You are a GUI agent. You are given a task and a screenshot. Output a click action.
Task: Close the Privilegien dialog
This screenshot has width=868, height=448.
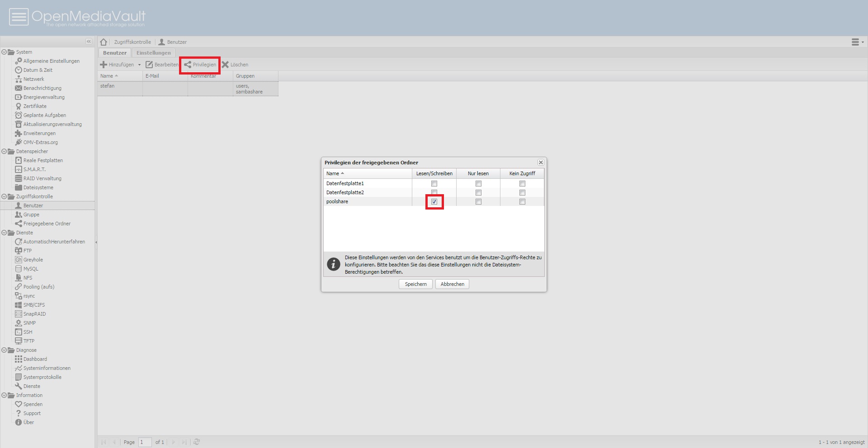[541, 162]
